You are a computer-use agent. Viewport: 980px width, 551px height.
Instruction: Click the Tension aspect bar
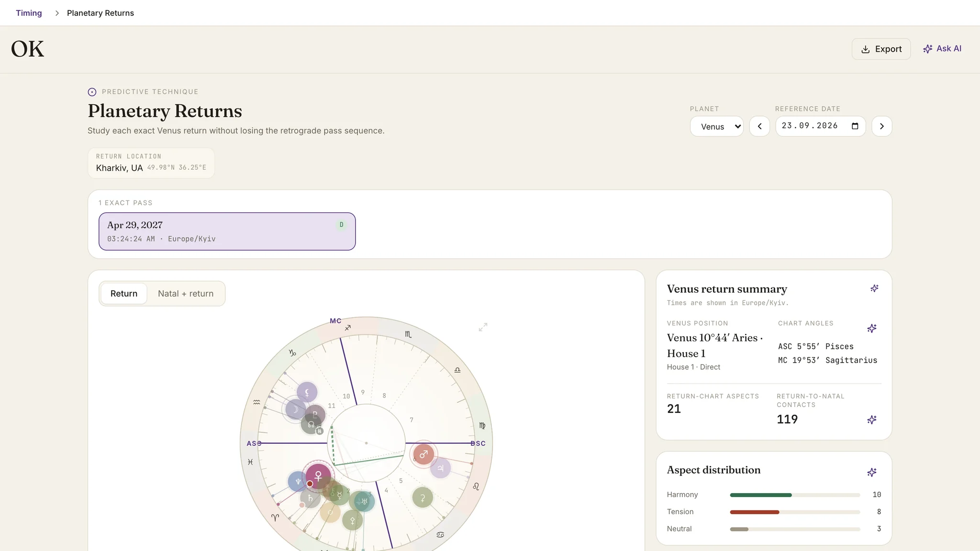[x=795, y=512]
